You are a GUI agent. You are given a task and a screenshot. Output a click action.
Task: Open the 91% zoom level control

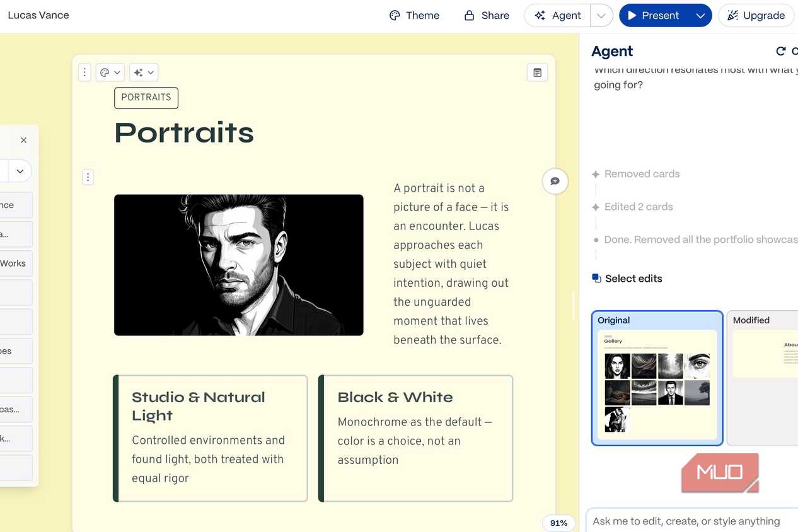pos(558,523)
